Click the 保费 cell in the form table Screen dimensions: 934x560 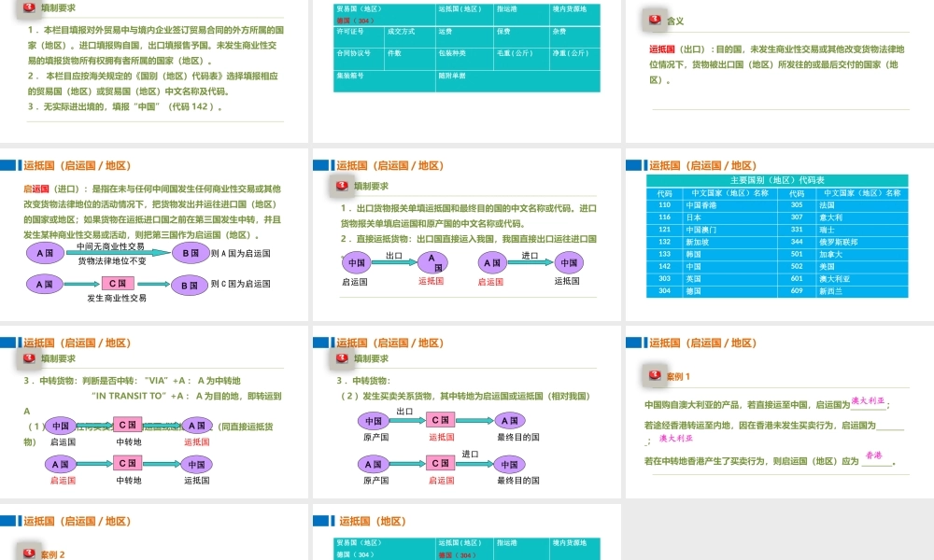pos(521,36)
